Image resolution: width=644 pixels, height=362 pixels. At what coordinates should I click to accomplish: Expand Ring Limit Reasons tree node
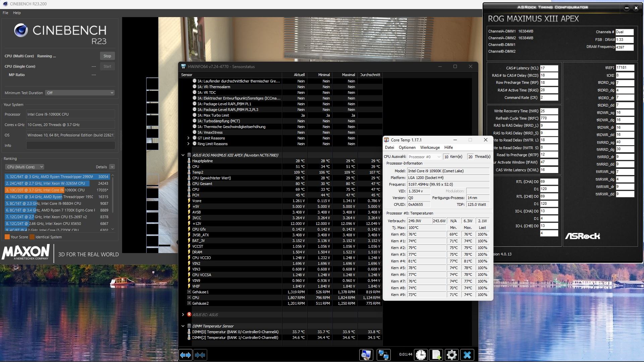(x=188, y=144)
